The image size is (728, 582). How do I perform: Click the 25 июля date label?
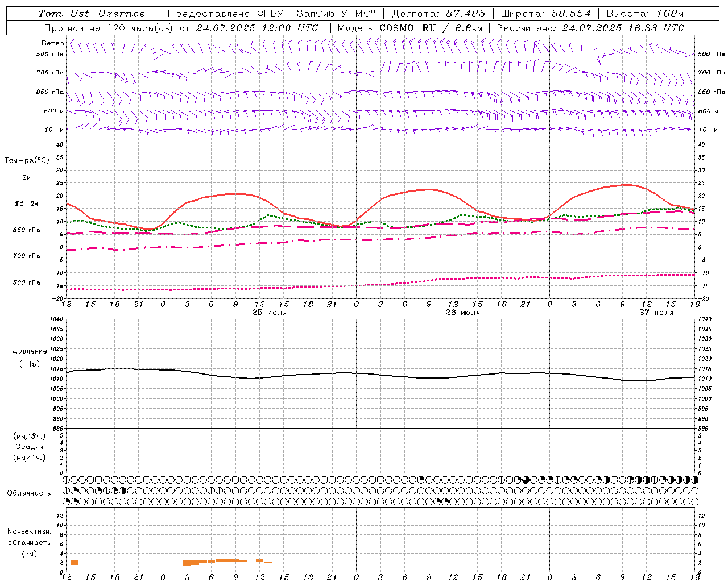coord(270,313)
